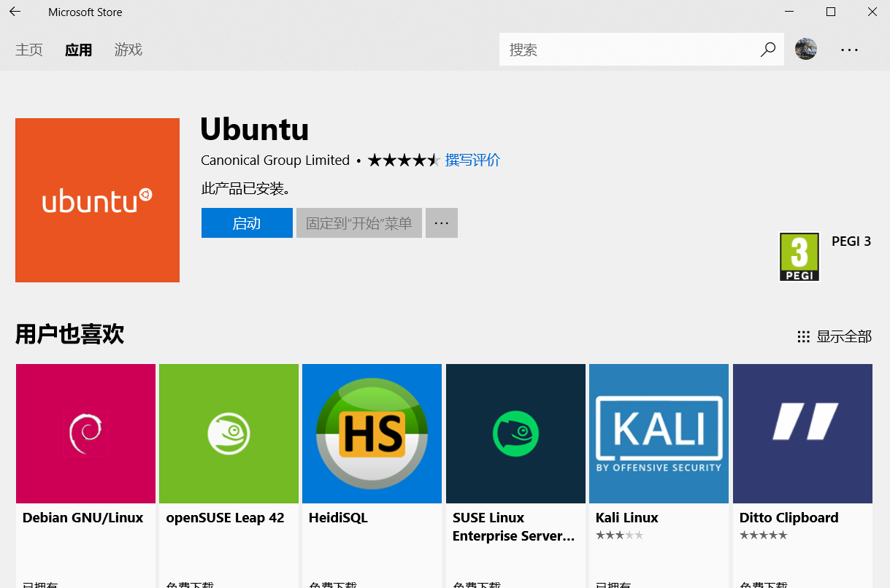Open the openSUSE Leap 42 tile image
The image size is (890, 588).
point(229,433)
